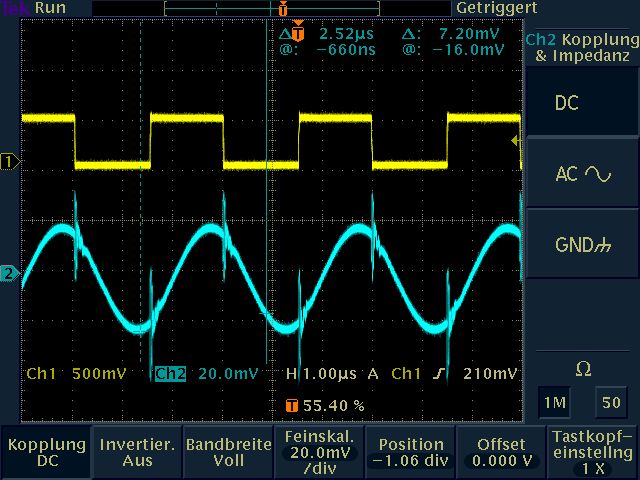This screenshot has height=480, width=640.
Task: Click the rising edge trigger slope symbol
Action: pos(440,374)
